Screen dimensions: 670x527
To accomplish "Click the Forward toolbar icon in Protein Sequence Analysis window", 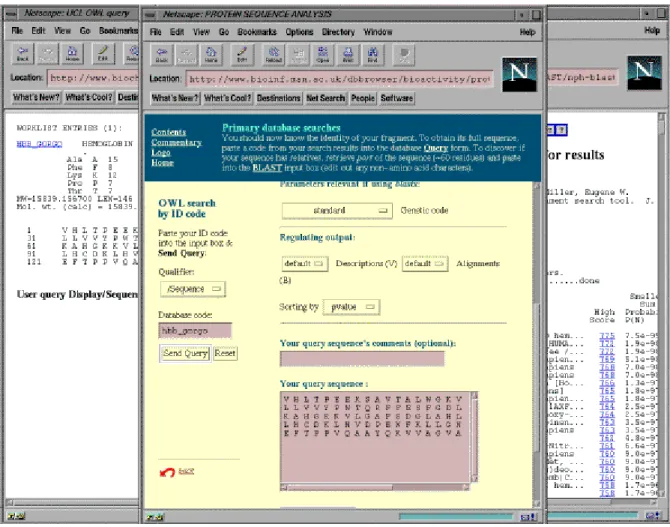I will [x=187, y=55].
